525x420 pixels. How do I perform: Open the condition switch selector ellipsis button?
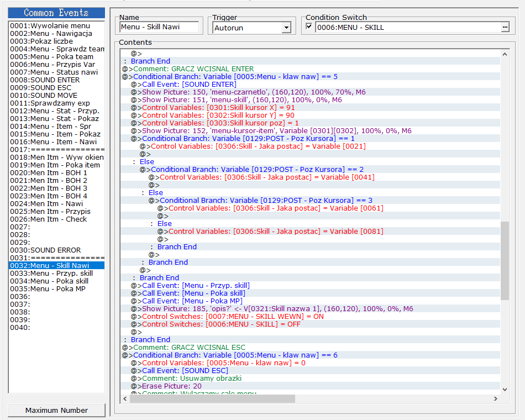click(505, 27)
